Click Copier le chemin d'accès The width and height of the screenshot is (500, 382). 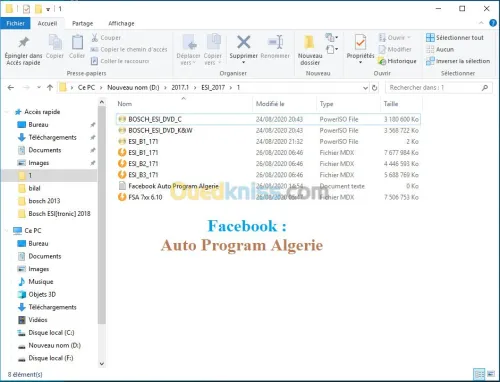[x=129, y=49]
